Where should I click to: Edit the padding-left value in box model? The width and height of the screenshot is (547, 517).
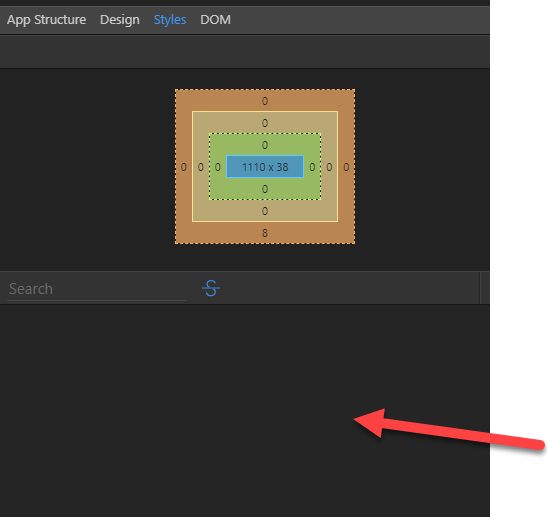pos(218,167)
